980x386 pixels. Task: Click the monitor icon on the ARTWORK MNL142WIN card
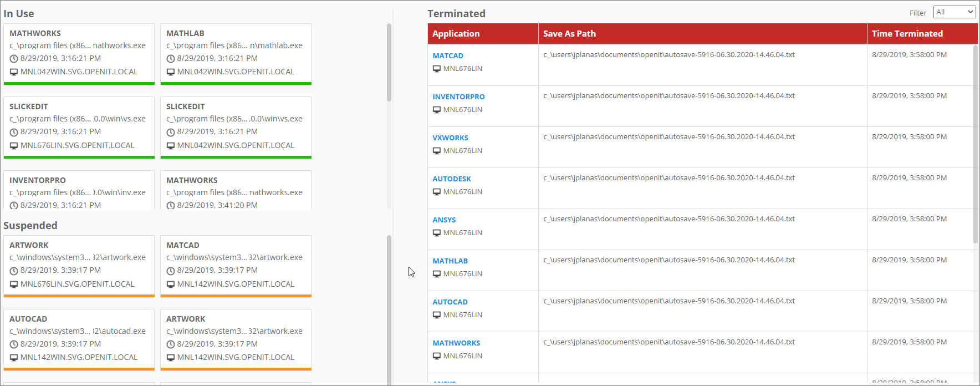[171, 358]
